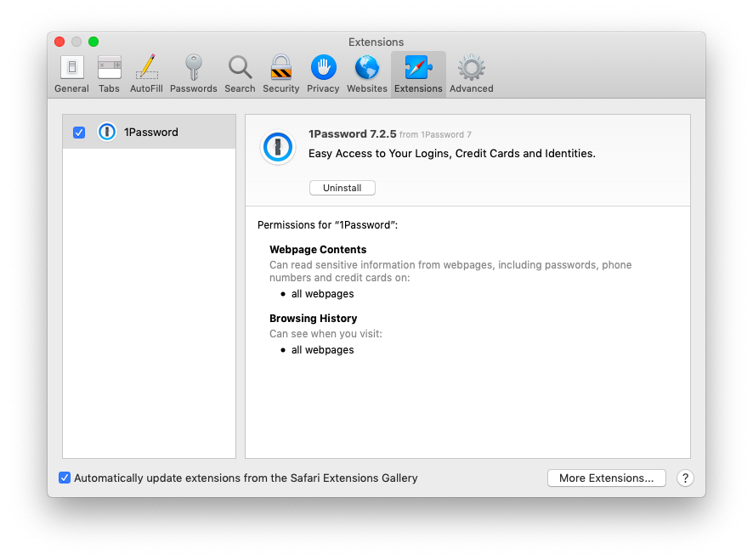
Task: Click the "Can see when you visit" text
Action: click(x=326, y=334)
